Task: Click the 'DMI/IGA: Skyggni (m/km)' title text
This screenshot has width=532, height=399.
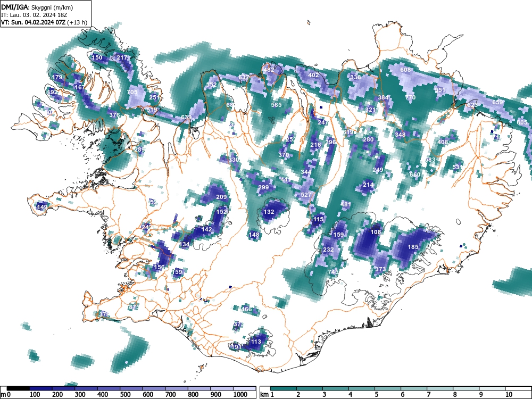Action: 37,7
